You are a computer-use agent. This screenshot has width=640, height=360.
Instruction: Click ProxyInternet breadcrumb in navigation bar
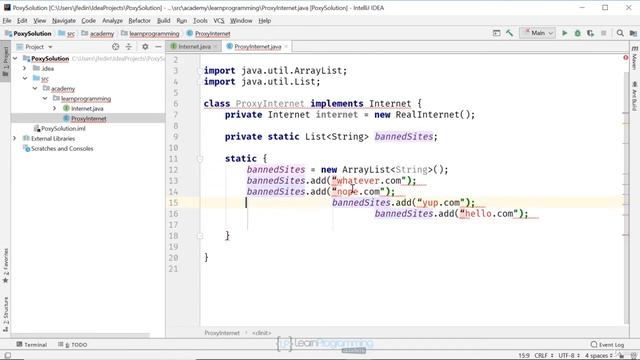(209, 33)
